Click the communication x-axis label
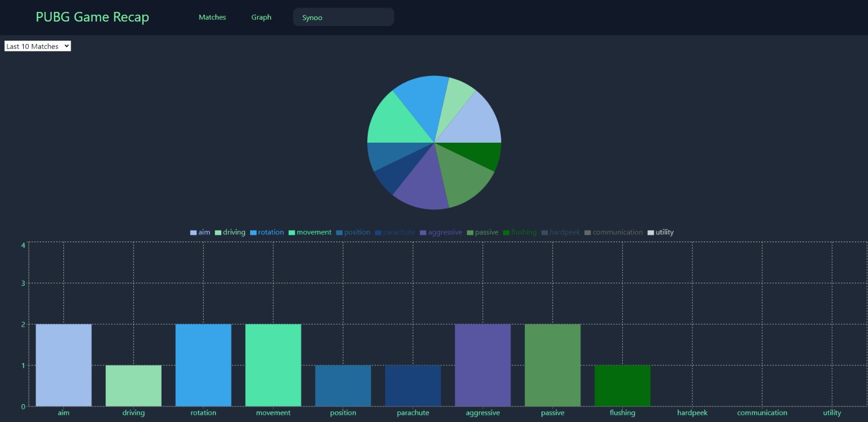This screenshot has width=868, height=422. pyautogui.click(x=762, y=413)
